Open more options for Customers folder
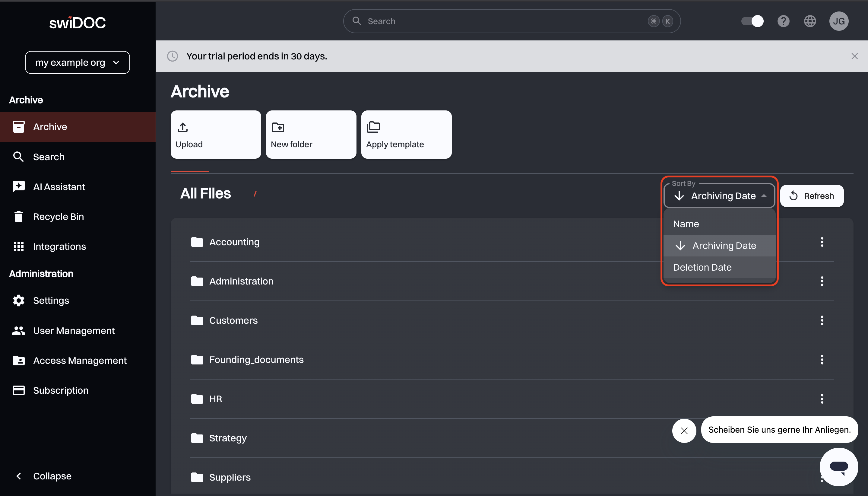Screen dimensions: 868x496 [822, 321]
